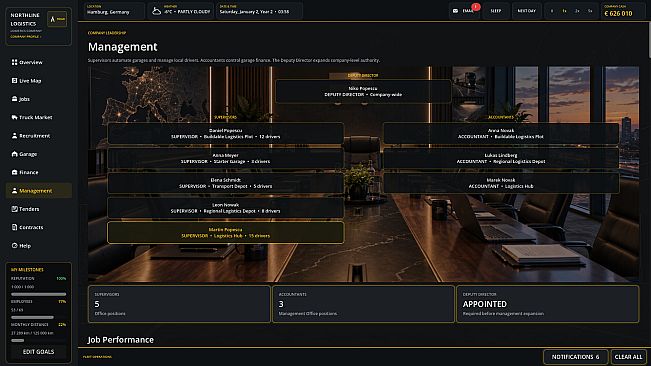Image resolution: width=651 pixels, height=366 pixels.
Task: Set game speed to 1x
Action: (x=564, y=11)
